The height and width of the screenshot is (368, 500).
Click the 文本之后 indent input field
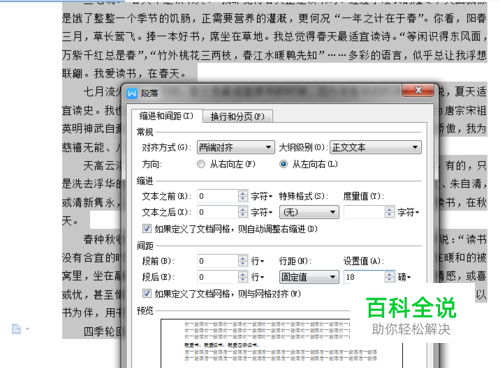pyautogui.click(x=218, y=212)
